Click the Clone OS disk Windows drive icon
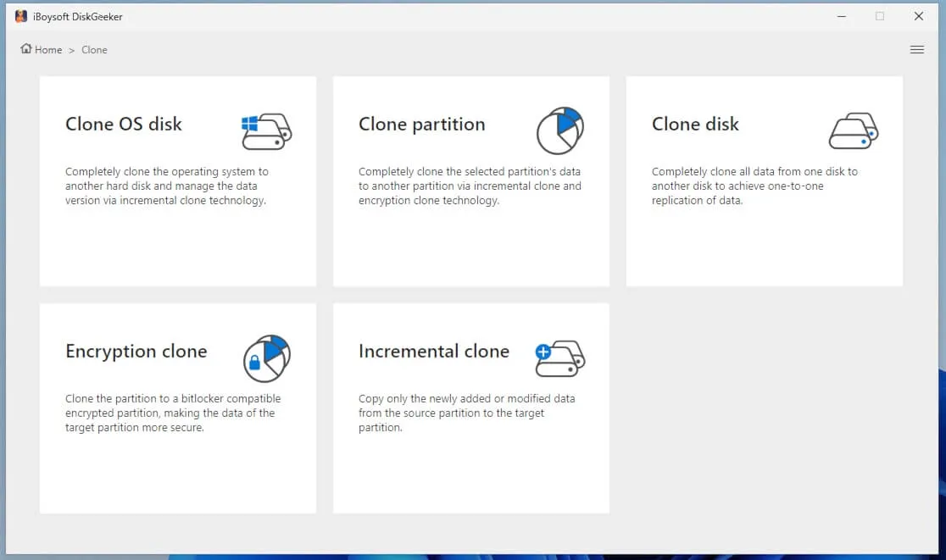Viewport: 946px width, 560px height. [x=267, y=130]
